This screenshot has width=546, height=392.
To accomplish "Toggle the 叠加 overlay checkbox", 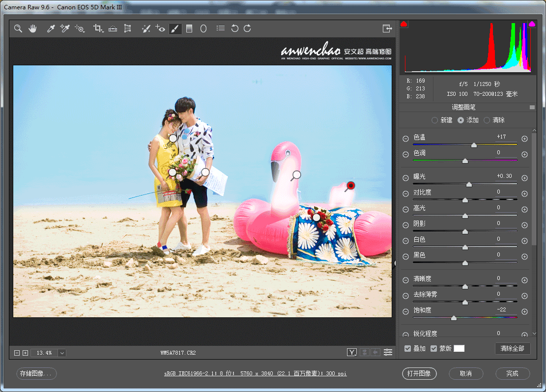I will click(407, 348).
